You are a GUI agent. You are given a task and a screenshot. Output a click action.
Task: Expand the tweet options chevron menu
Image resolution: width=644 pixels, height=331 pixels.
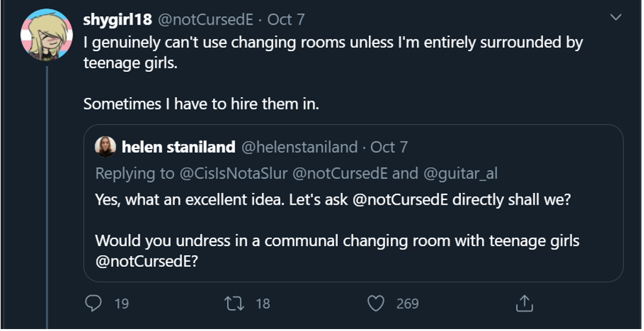tap(616, 17)
